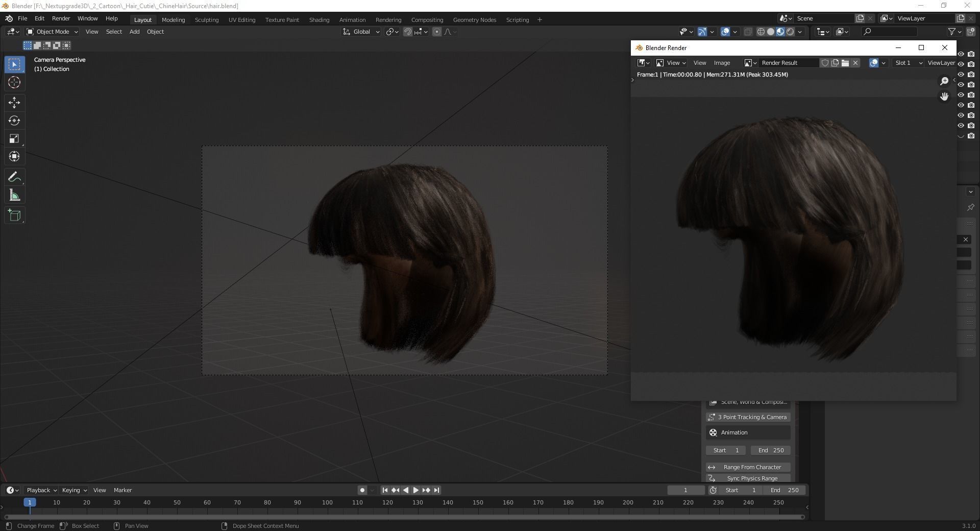Image resolution: width=980 pixels, height=531 pixels.
Task: Toggle snapping magnet in header
Action: pyautogui.click(x=408, y=32)
